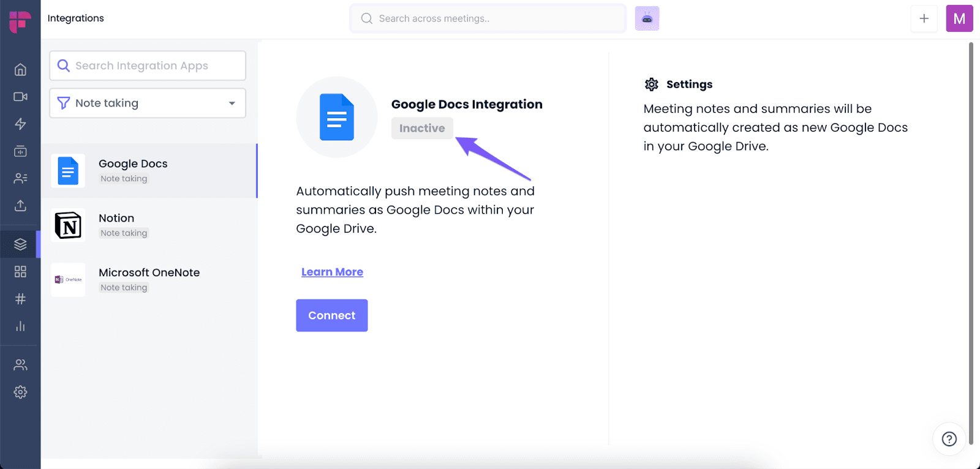Open the help question mark button
This screenshot has width=980, height=469.
point(949,439)
